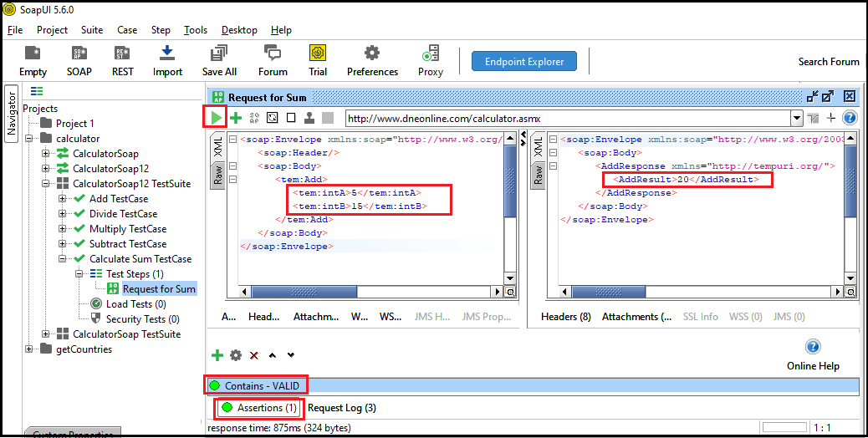Open response Headers (8) tab
868x438 pixels.
click(566, 316)
